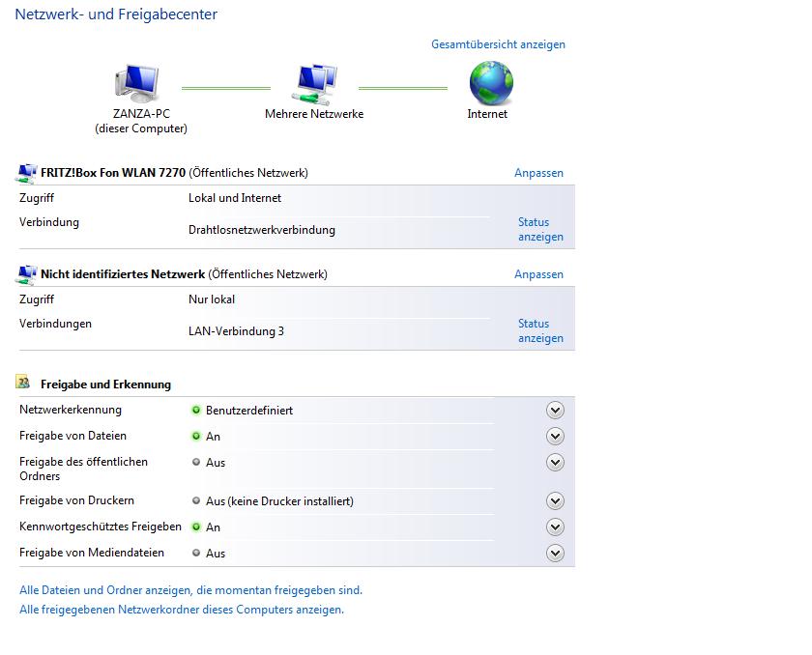Click the Mehrere Netzwerke icon

[x=314, y=83]
